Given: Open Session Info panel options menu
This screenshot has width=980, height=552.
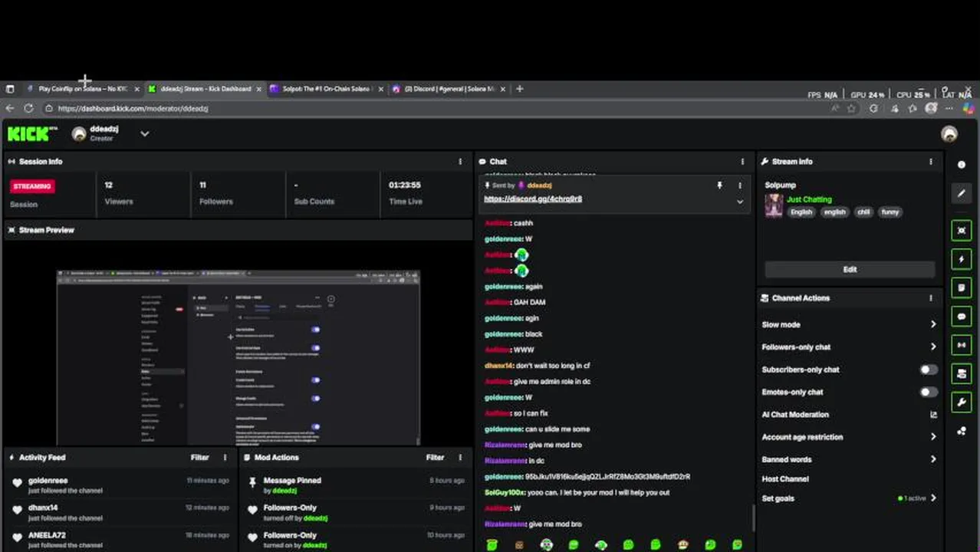Looking at the screenshot, I should (460, 162).
